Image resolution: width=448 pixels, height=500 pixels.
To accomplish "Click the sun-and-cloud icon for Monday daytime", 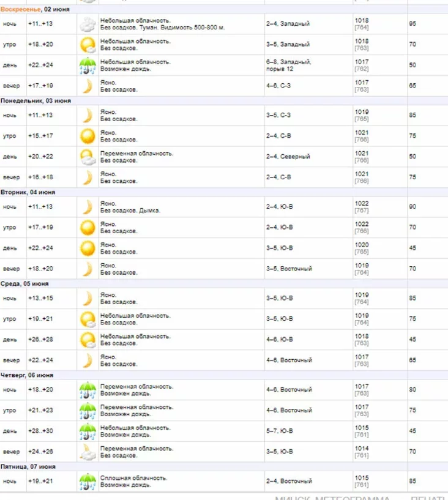I will click(x=88, y=157).
